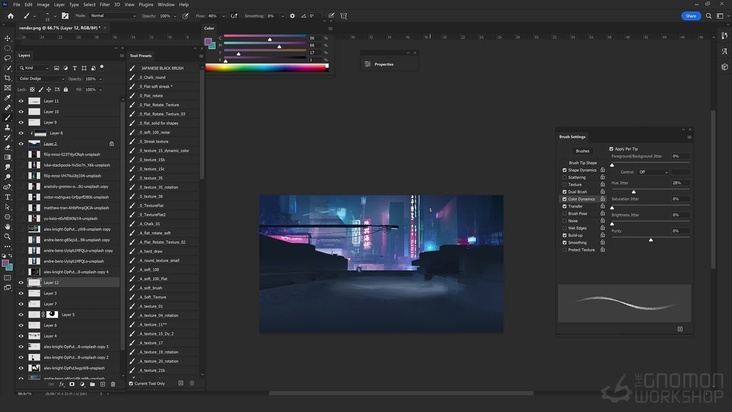
Task: Open the Filter menu
Action: (105, 4)
